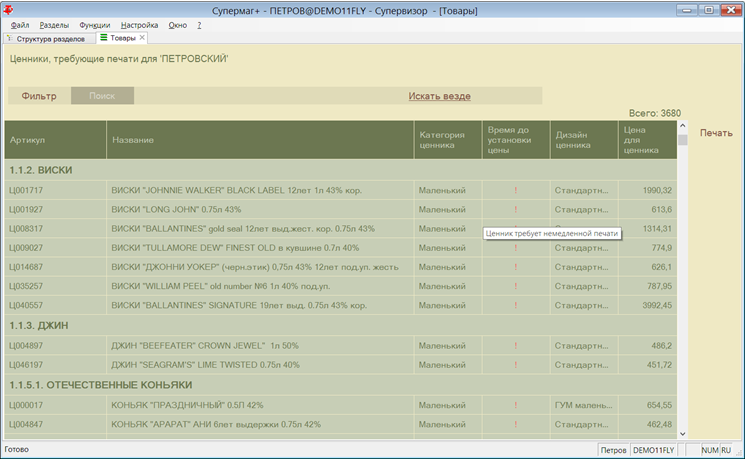
Task: Click the Поиск button
Action: tap(102, 96)
